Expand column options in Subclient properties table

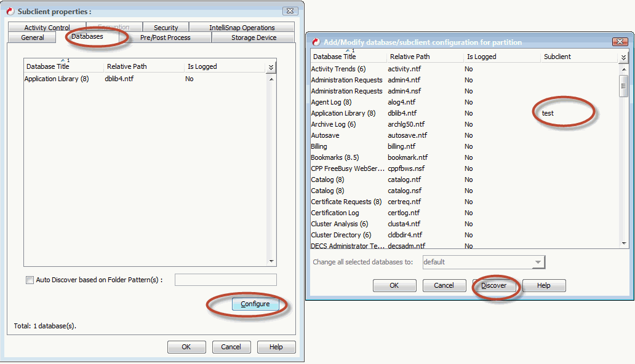pos(271,67)
